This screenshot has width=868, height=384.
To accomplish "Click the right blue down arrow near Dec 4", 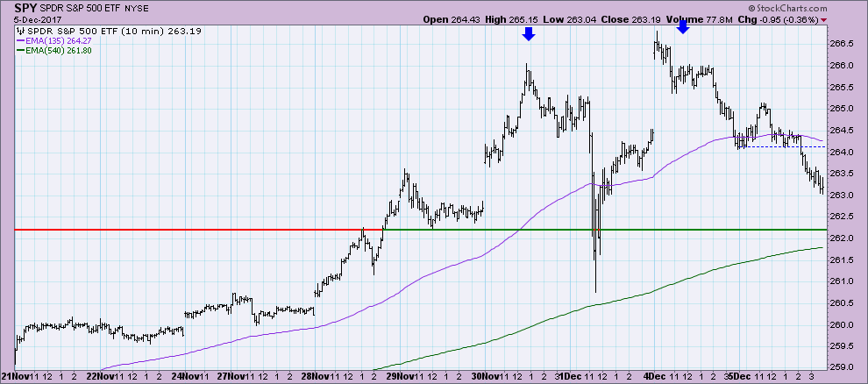I will (683, 27).
